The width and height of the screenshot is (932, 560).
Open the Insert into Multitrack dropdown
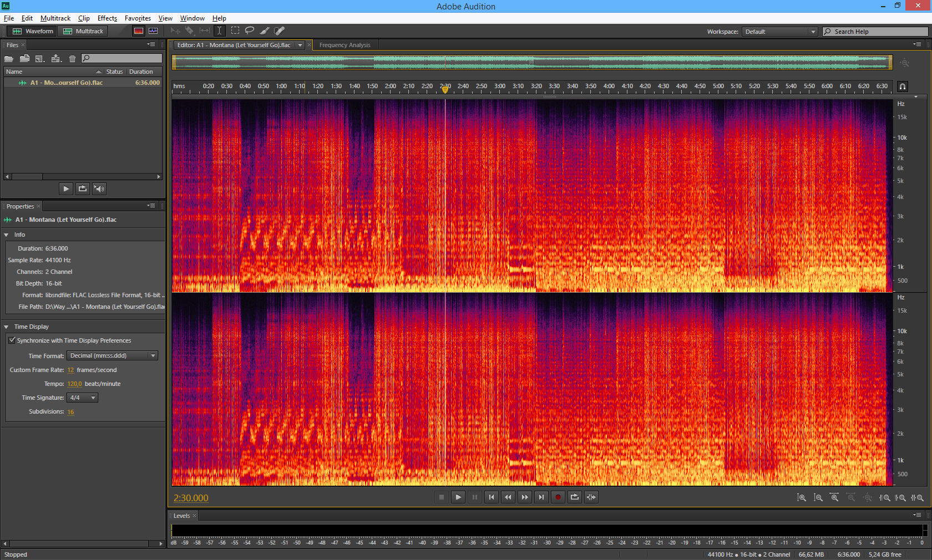pos(56,58)
